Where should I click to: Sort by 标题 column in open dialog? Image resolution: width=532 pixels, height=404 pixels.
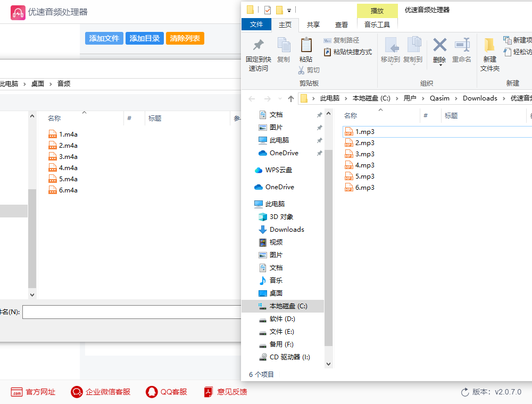pyautogui.click(x=155, y=119)
